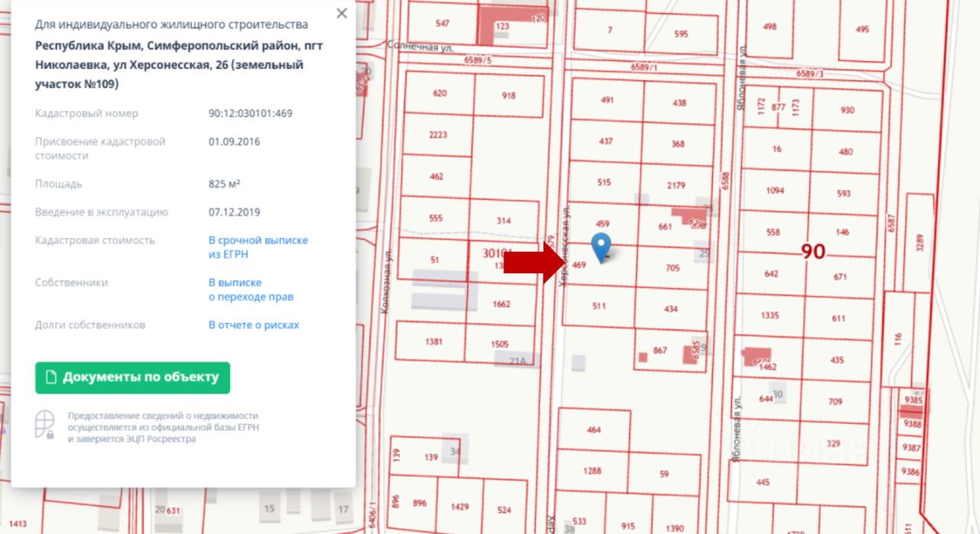Select map parcel 671
Screen dimensions: 980x534
coord(840,277)
